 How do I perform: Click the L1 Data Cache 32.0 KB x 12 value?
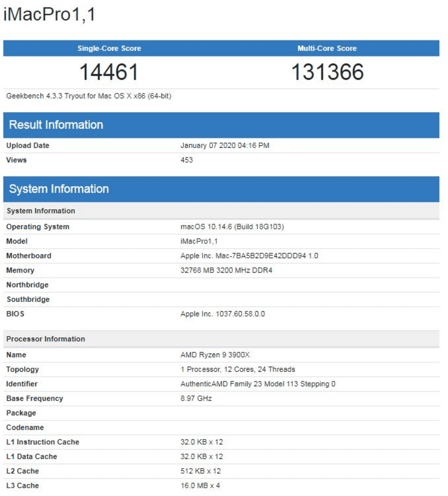(x=202, y=457)
